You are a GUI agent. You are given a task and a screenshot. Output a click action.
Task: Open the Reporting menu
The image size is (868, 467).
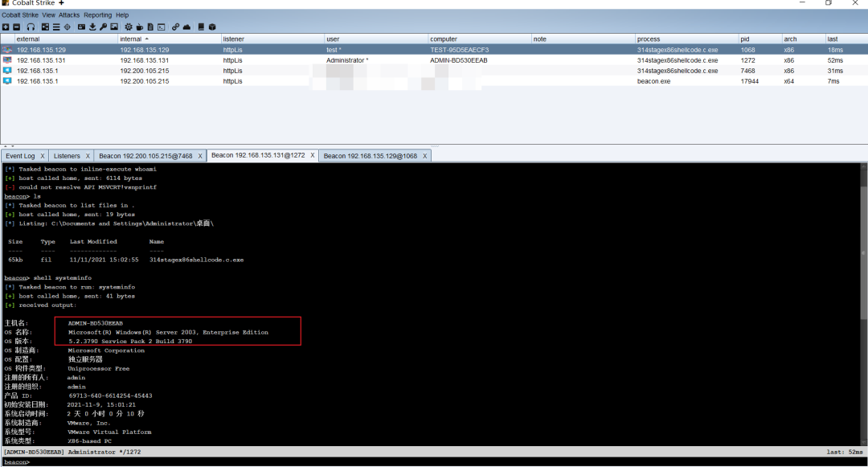[97, 15]
